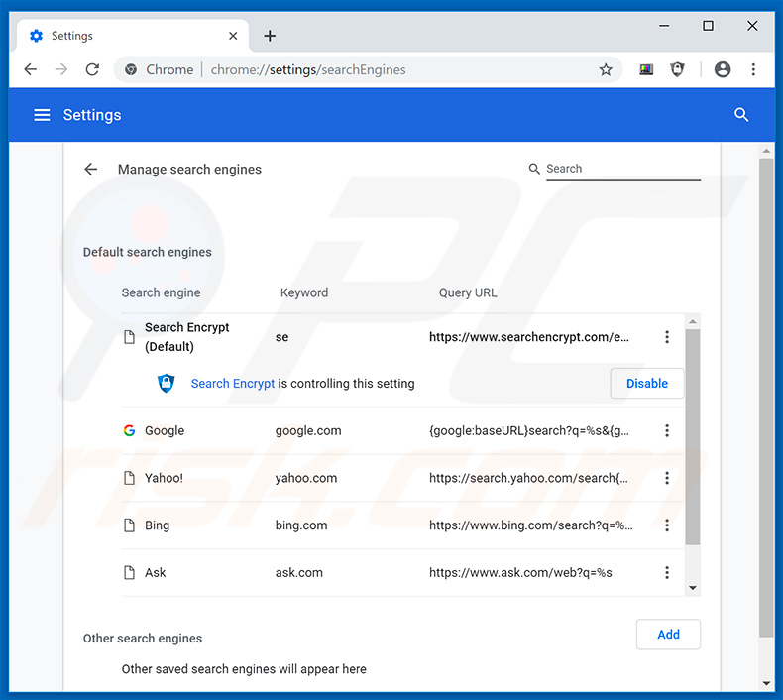
Task: Click the 'se' keyword text
Action: (281, 337)
